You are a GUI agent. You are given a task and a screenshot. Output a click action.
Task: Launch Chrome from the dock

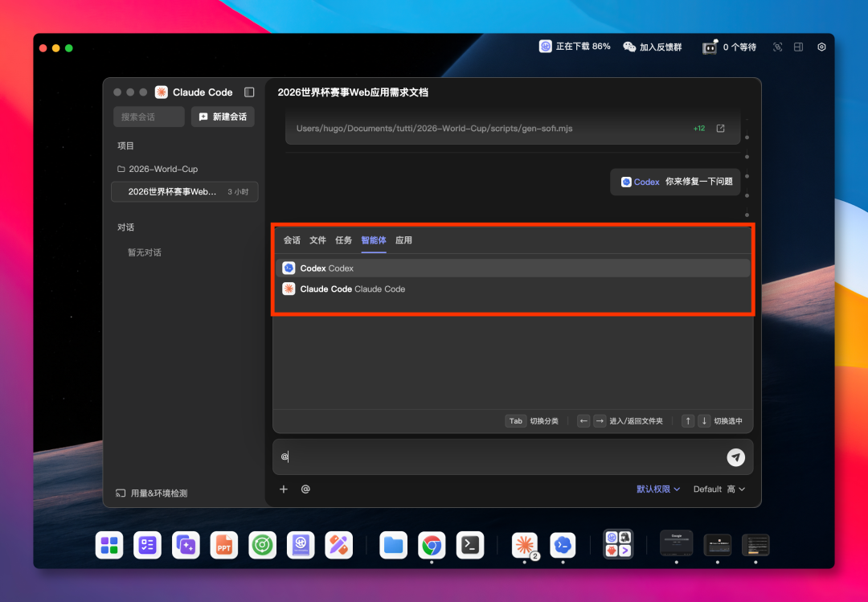(432, 545)
